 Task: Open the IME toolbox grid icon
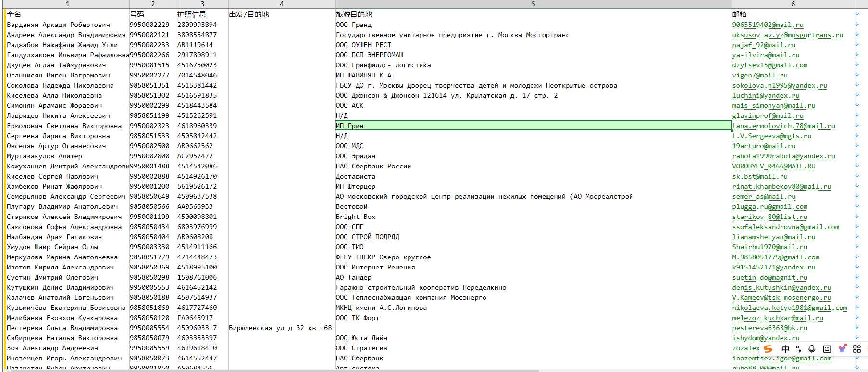[857, 349]
